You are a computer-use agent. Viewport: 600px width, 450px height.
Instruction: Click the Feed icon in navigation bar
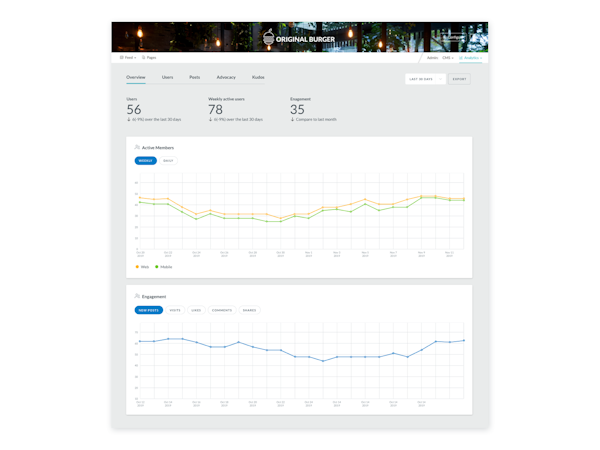click(122, 57)
